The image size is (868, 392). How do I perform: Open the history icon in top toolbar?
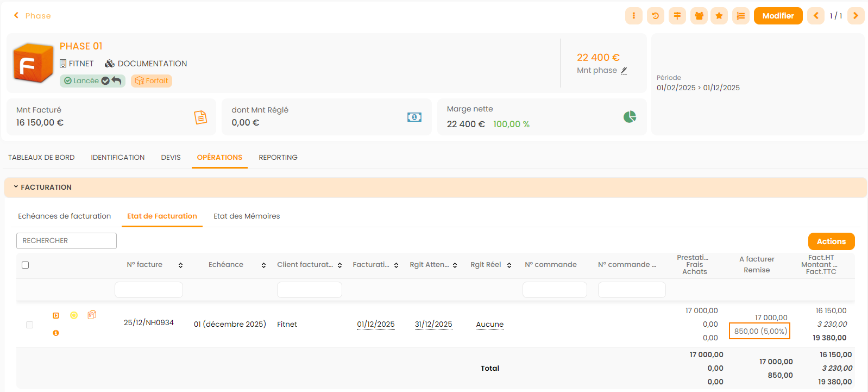pyautogui.click(x=656, y=16)
